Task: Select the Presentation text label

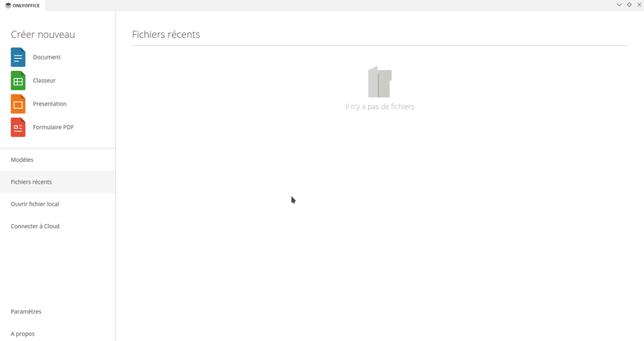Action: (50, 104)
